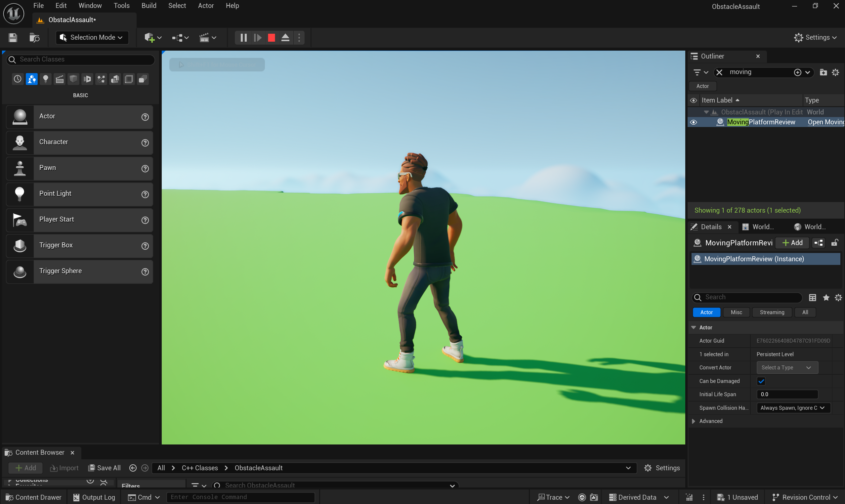
Task: Click the Enter Console Command field
Action: point(240,497)
